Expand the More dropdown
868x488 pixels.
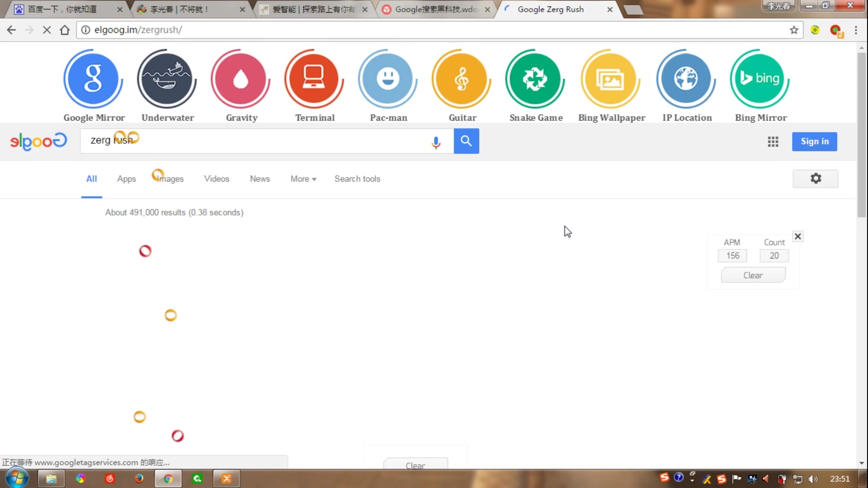[303, 179]
